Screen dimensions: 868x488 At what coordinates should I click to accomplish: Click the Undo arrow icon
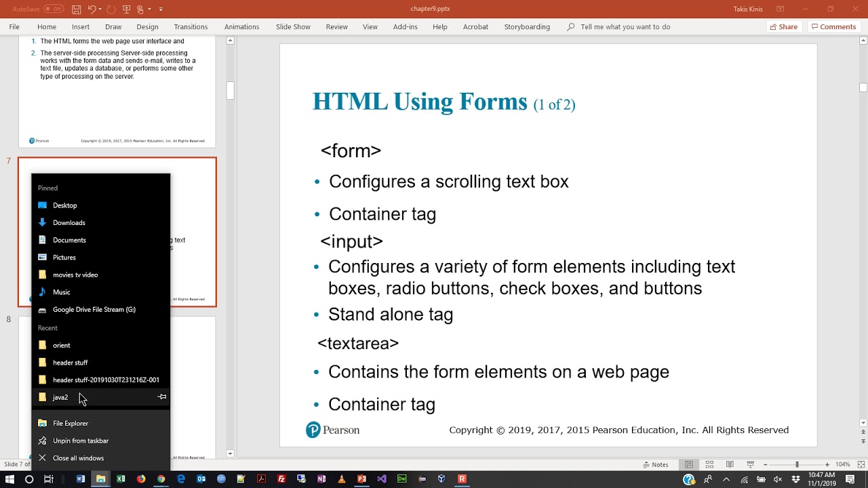coord(92,9)
